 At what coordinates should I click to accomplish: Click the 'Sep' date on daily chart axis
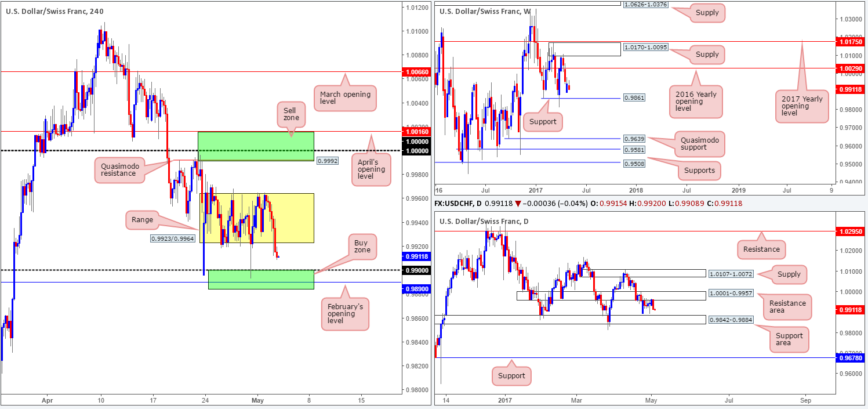[x=805, y=400]
